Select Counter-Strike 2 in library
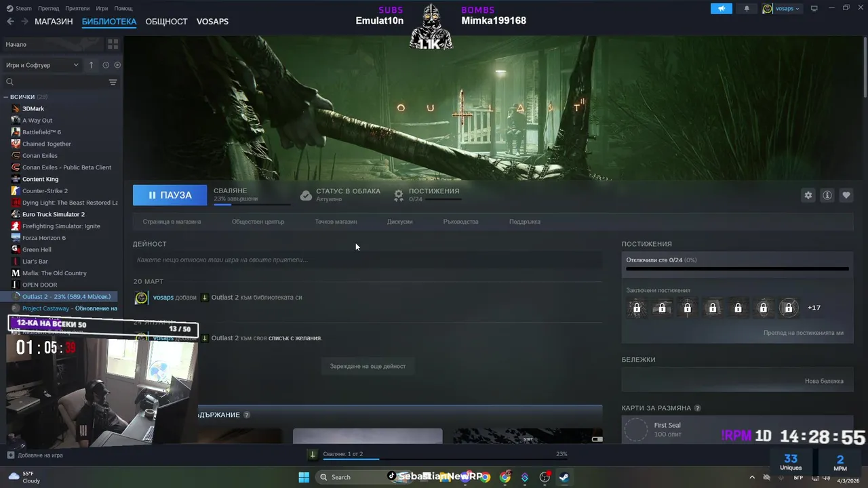The width and height of the screenshot is (868, 488). (x=45, y=190)
